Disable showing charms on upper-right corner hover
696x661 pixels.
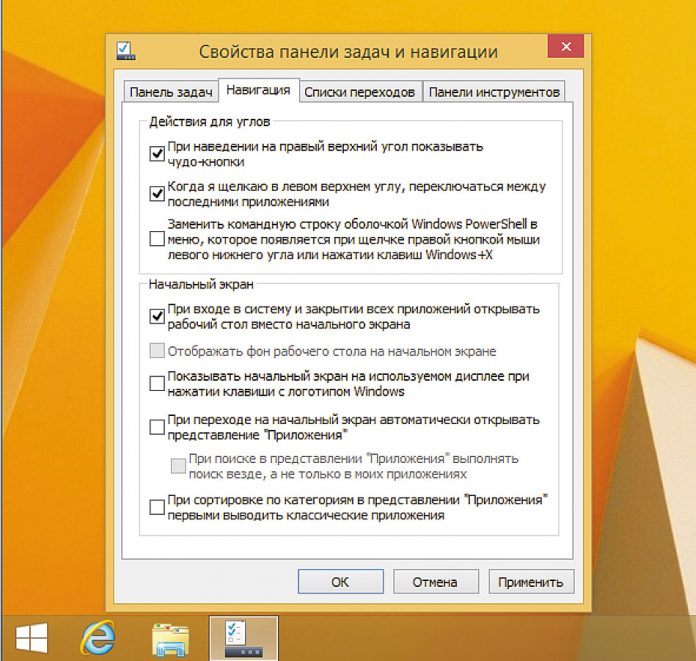pos(156,154)
